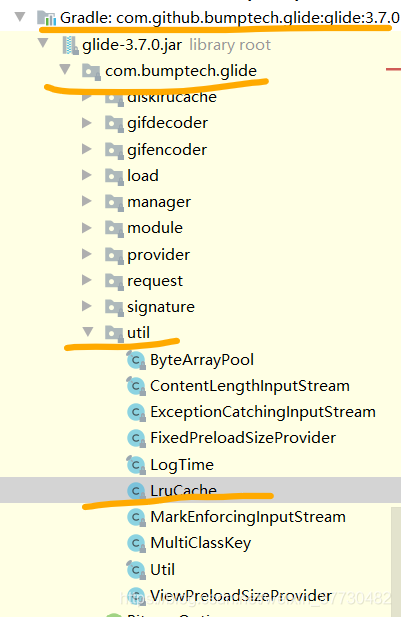Click the load folder icon
This screenshot has width=401, height=617.
[x=114, y=176]
